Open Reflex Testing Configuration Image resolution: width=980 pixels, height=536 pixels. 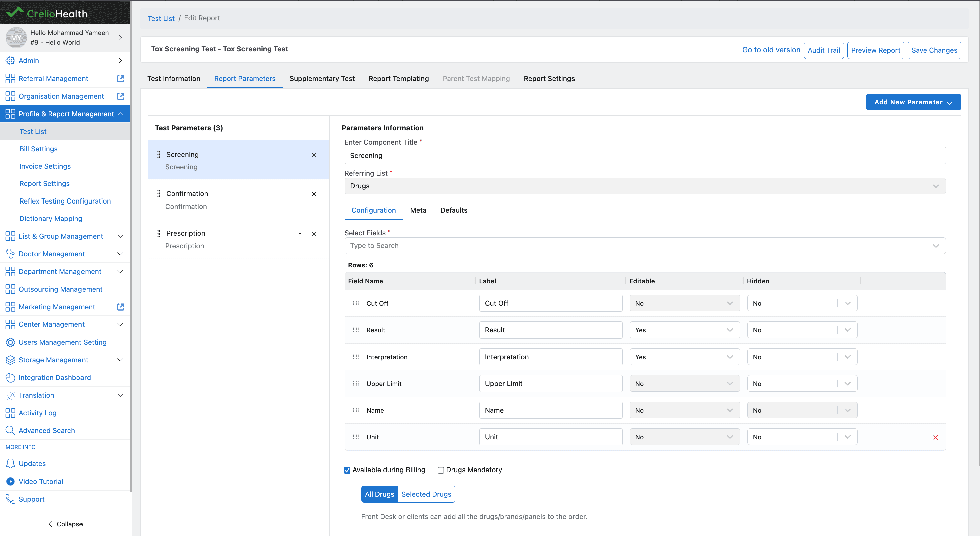point(65,201)
